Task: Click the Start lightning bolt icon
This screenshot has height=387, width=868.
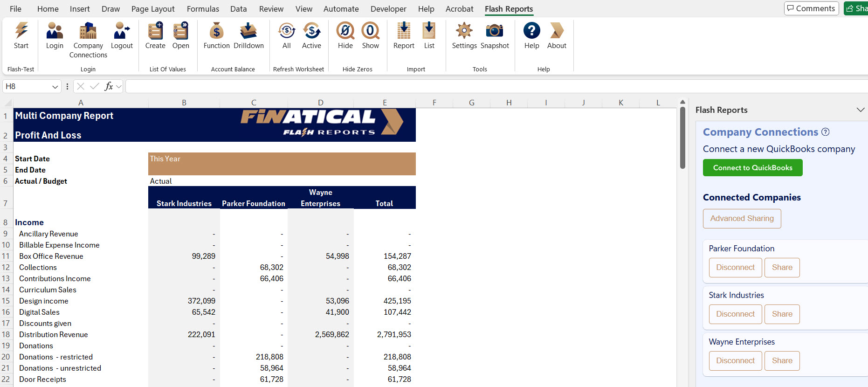Action: [21, 31]
